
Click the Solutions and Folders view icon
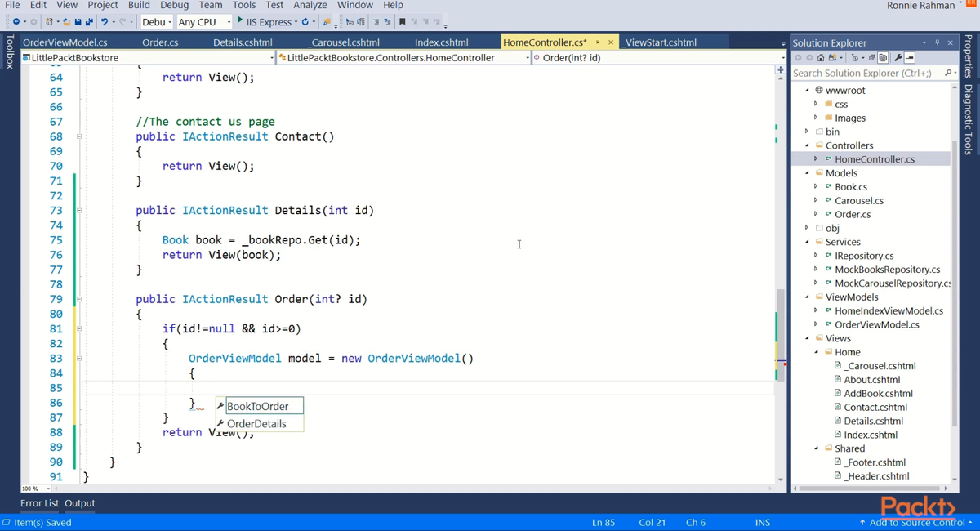click(x=832, y=58)
